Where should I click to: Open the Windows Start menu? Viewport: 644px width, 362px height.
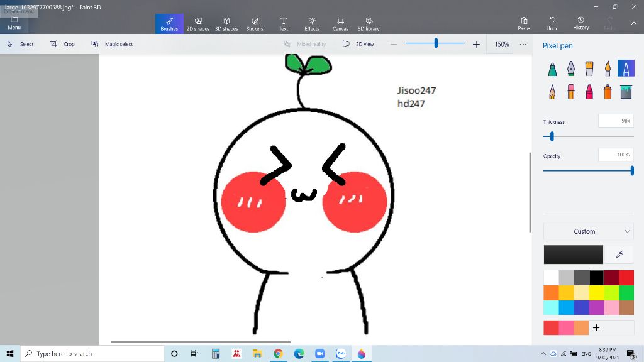click(10, 353)
